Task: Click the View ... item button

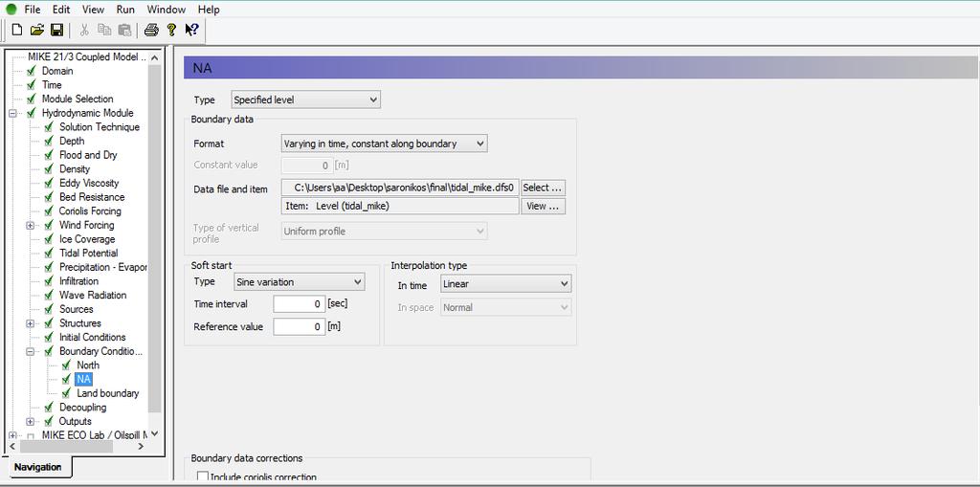Action: click(x=544, y=206)
